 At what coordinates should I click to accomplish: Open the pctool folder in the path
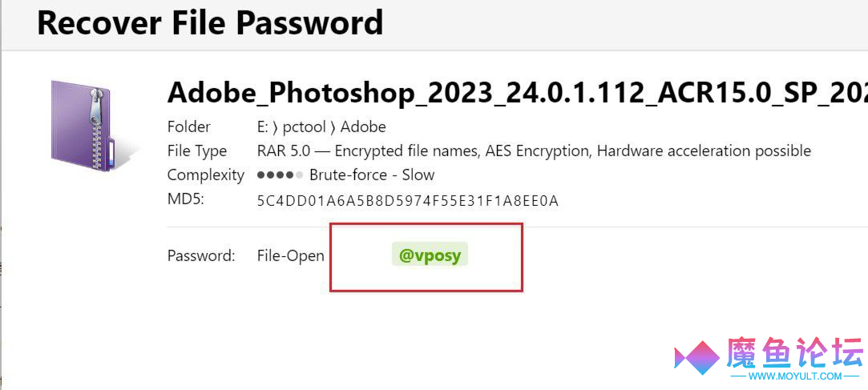pyautogui.click(x=305, y=128)
